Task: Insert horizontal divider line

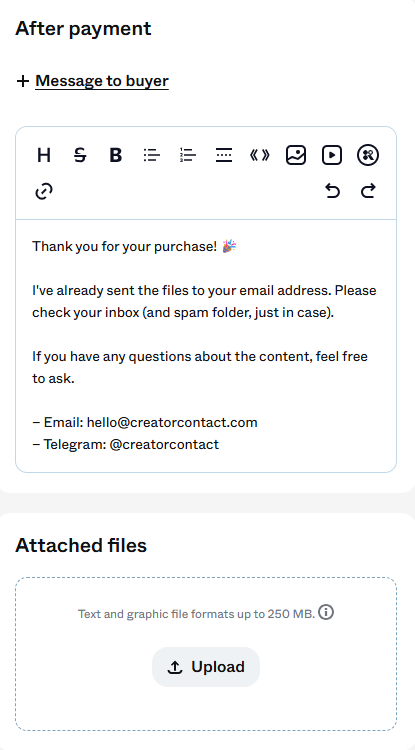Action: pyautogui.click(x=224, y=155)
